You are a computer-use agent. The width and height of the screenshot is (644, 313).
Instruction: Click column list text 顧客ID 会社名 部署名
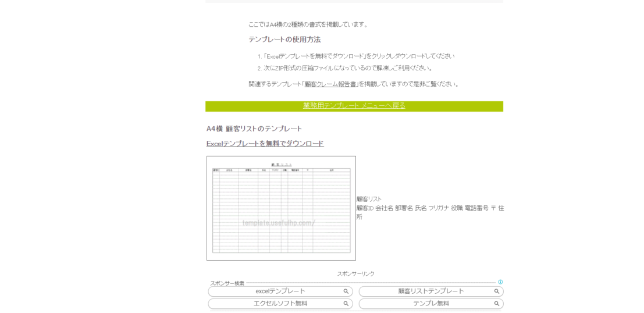[430, 212]
